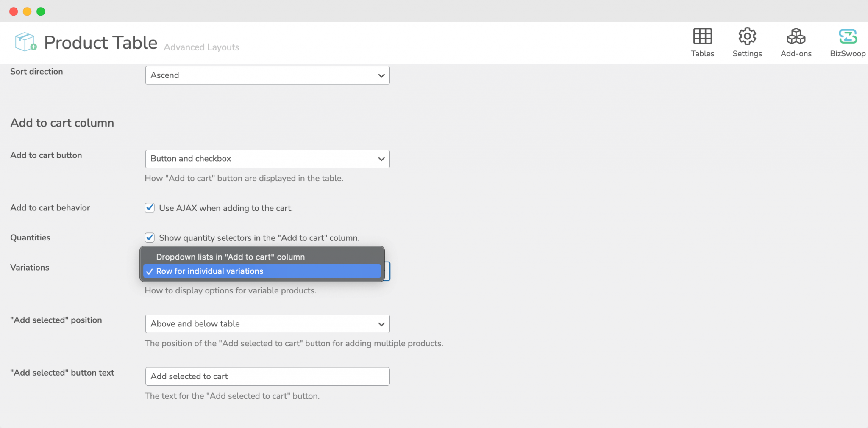Select the Tables navigation label
The height and width of the screenshot is (428, 868).
(x=702, y=54)
